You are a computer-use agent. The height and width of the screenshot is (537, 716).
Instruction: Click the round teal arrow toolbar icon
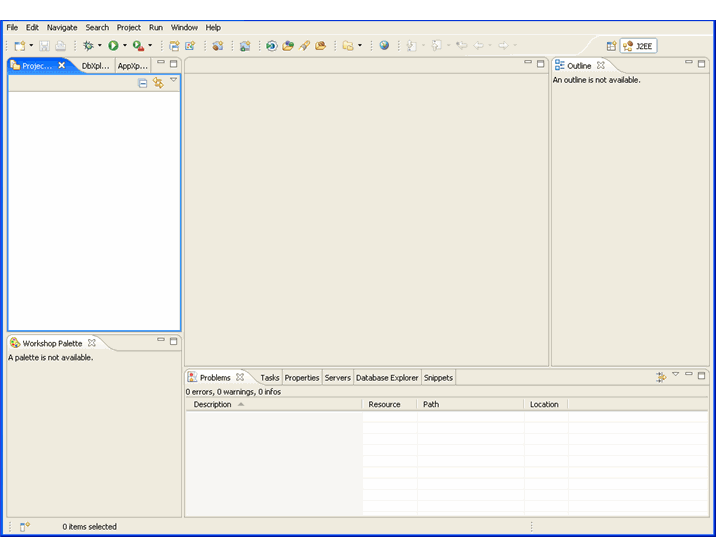[x=272, y=46]
